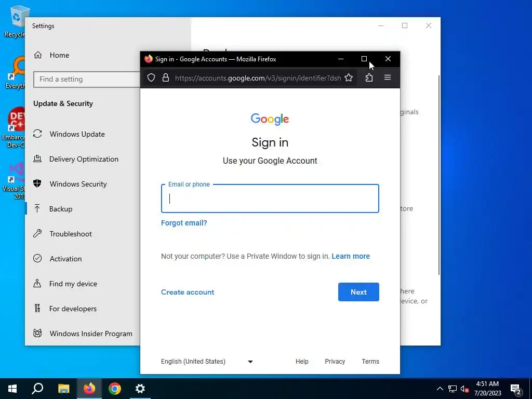
Task: Close the Settings window
Action: (429, 25)
